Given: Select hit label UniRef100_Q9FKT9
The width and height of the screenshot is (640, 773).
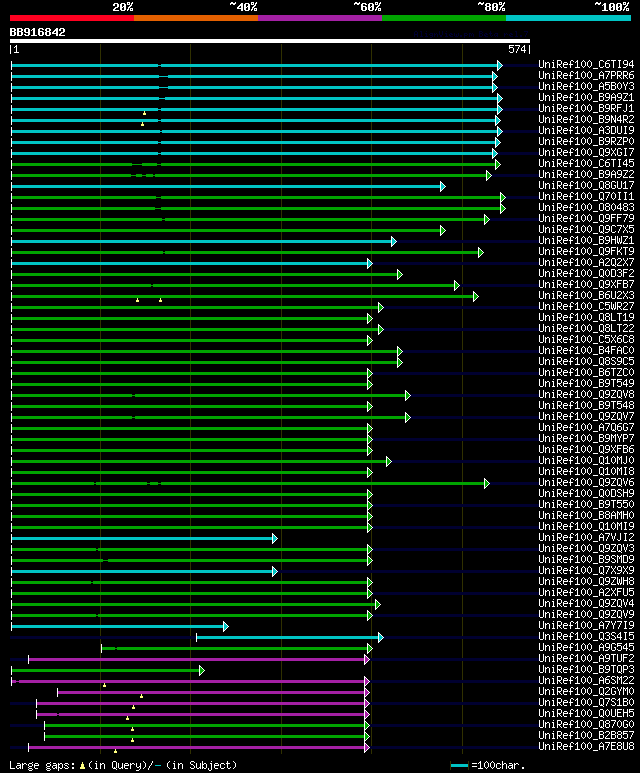Looking at the screenshot, I should click(586, 251).
